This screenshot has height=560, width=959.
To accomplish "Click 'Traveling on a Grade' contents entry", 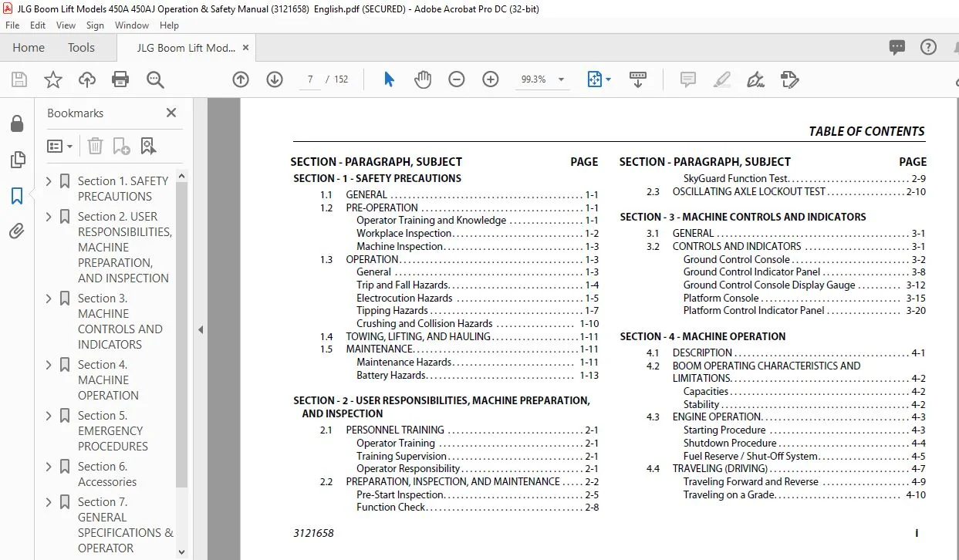I will click(729, 494).
